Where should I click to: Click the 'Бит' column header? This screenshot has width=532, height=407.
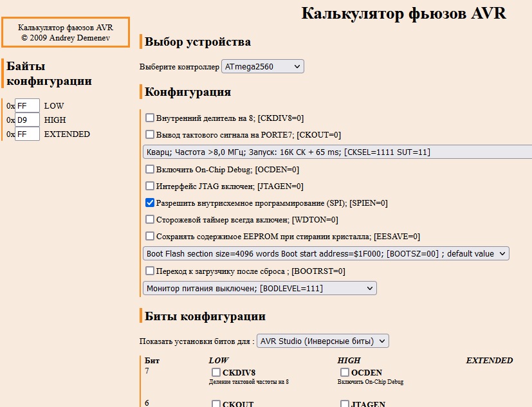pos(152,360)
